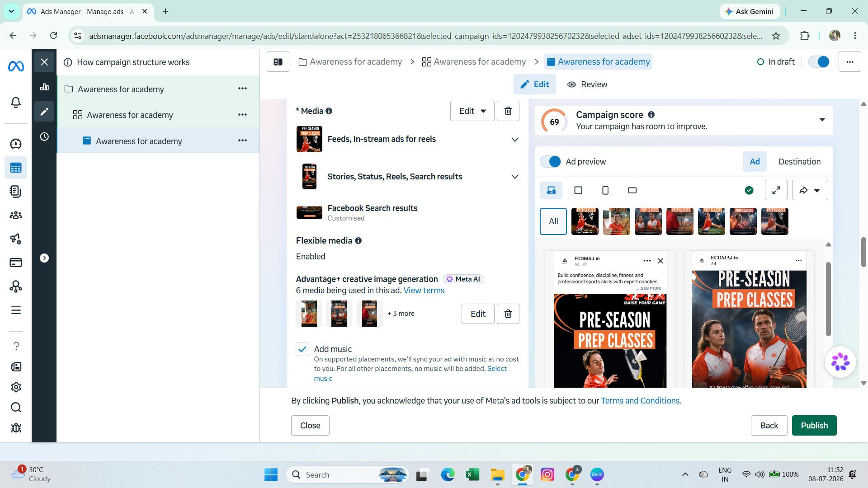Open sidebar Search magnifier icon
Image resolution: width=868 pixels, height=488 pixels.
pyautogui.click(x=16, y=408)
